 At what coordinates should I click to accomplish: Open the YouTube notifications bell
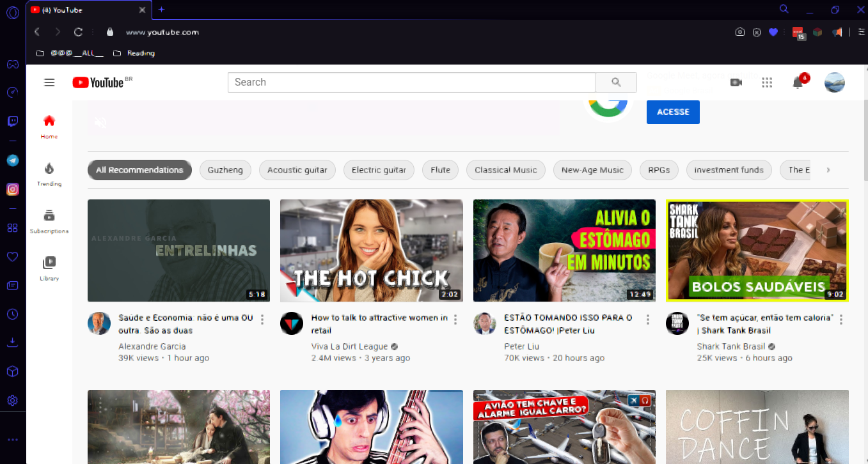point(798,82)
